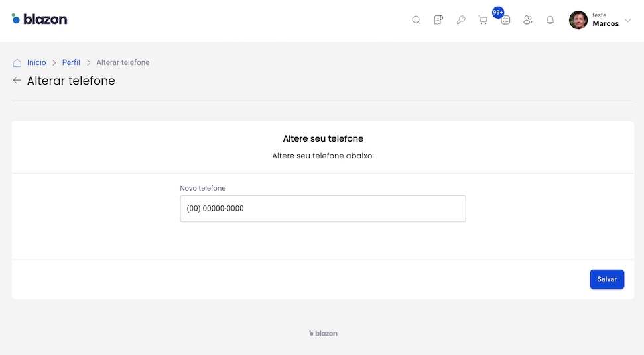
Task: Click the search magnifier icon
Action: click(x=416, y=20)
